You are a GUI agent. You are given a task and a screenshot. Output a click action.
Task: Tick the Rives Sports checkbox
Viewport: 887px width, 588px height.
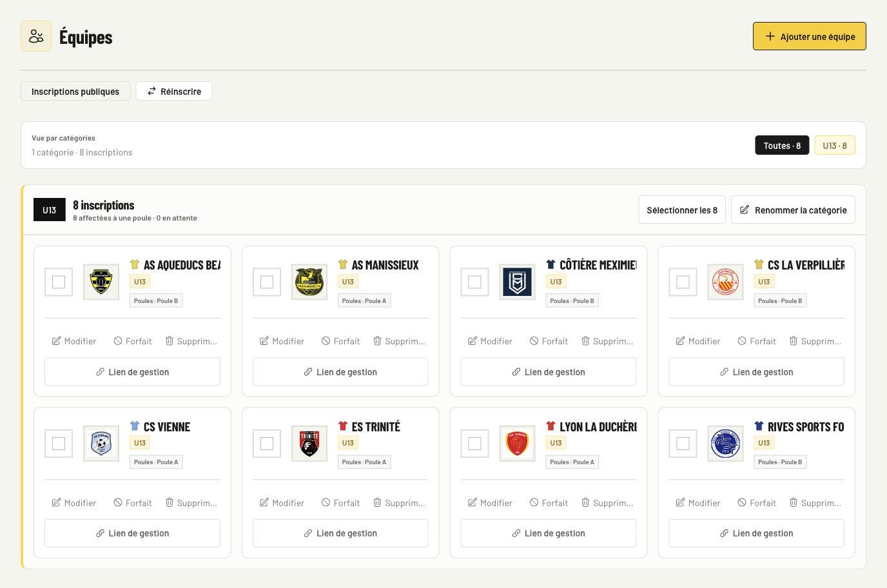click(683, 444)
